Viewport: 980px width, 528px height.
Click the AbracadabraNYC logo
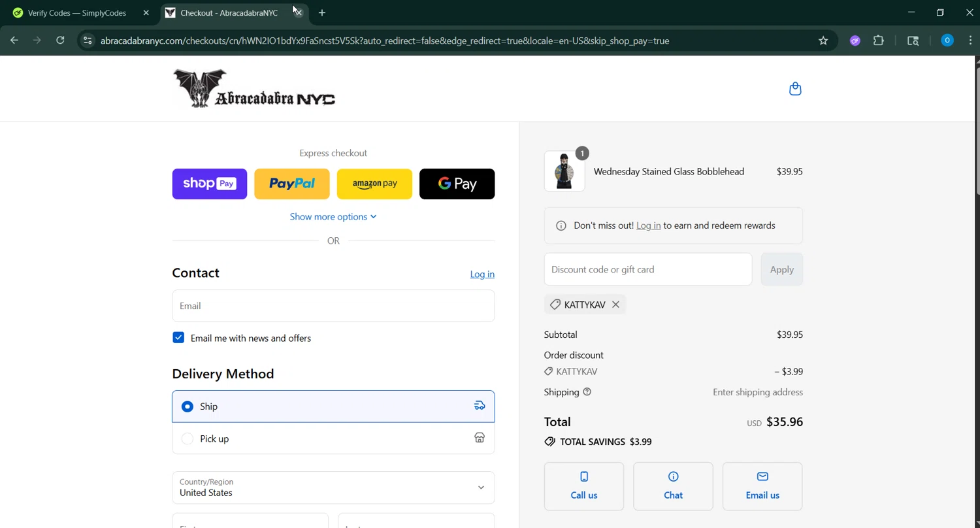click(254, 88)
